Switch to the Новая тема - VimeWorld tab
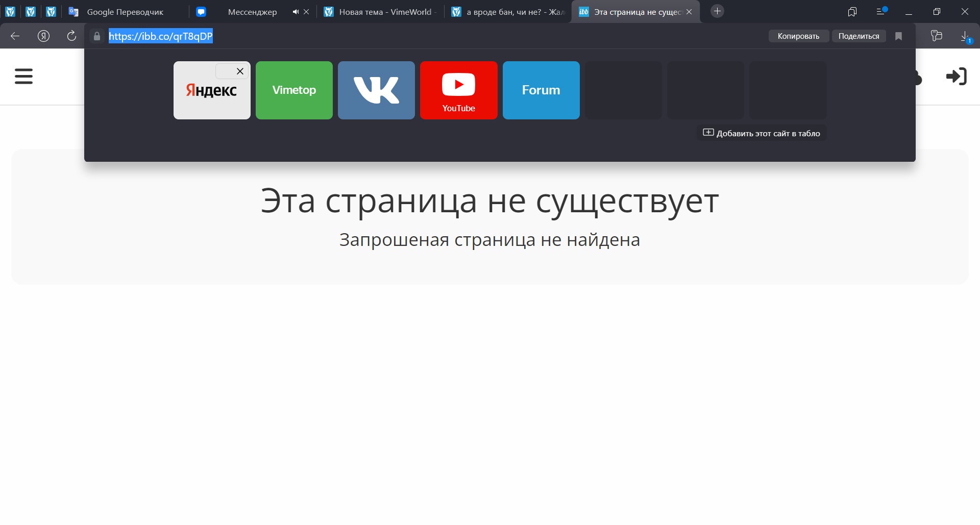Image resolution: width=980 pixels, height=525 pixels. [x=385, y=12]
